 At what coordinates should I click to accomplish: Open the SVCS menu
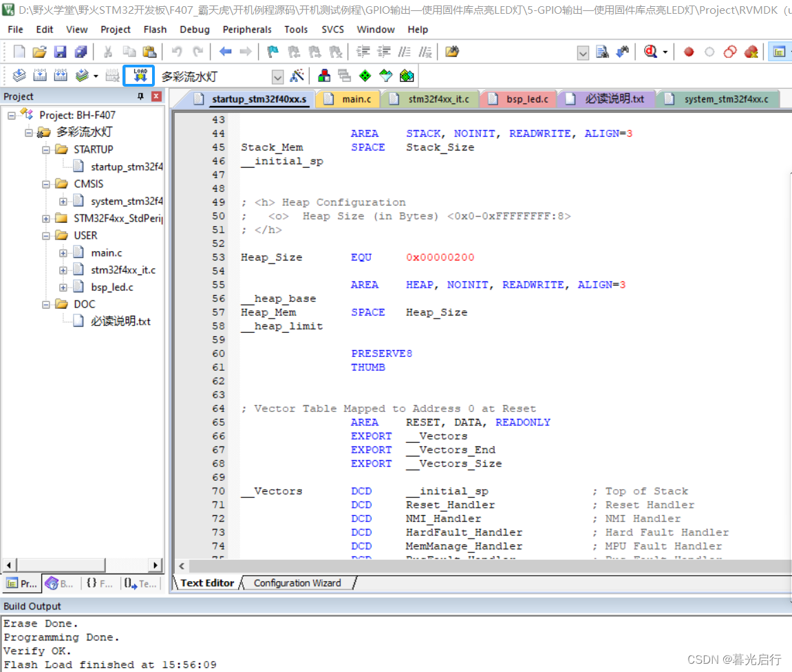(333, 30)
